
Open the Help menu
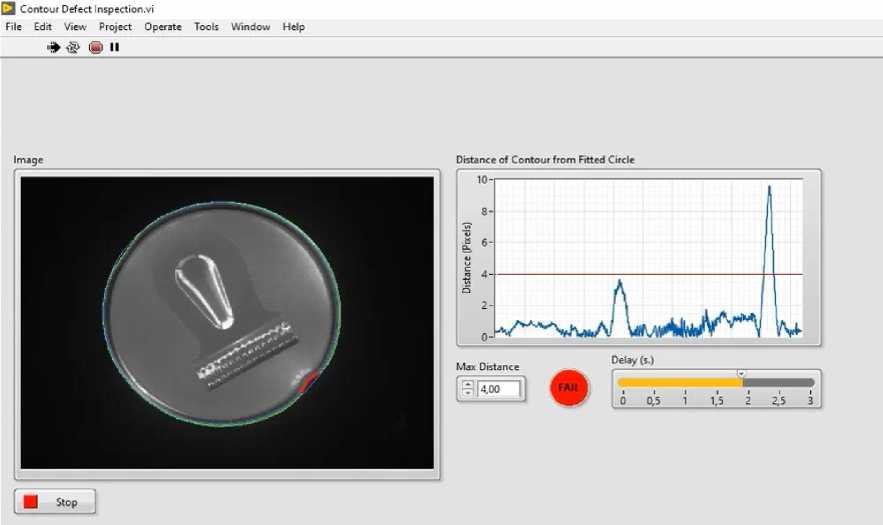[x=293, y=27]
